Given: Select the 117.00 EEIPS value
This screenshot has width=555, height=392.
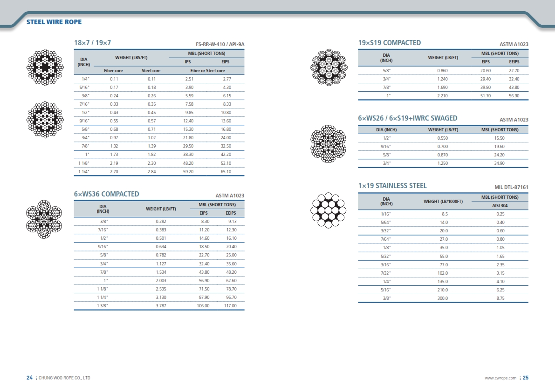Looking at the screenshot, I should 230,306.
